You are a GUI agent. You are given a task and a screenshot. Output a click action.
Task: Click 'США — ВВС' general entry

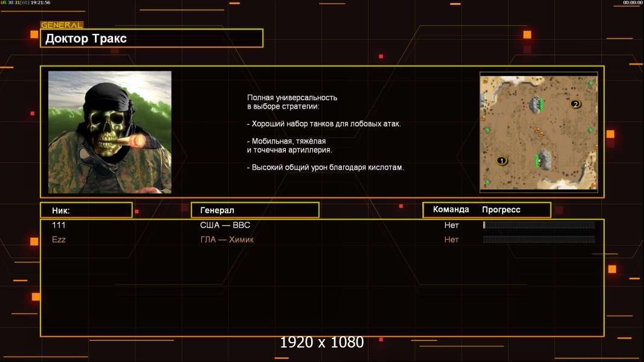[225, 225]
